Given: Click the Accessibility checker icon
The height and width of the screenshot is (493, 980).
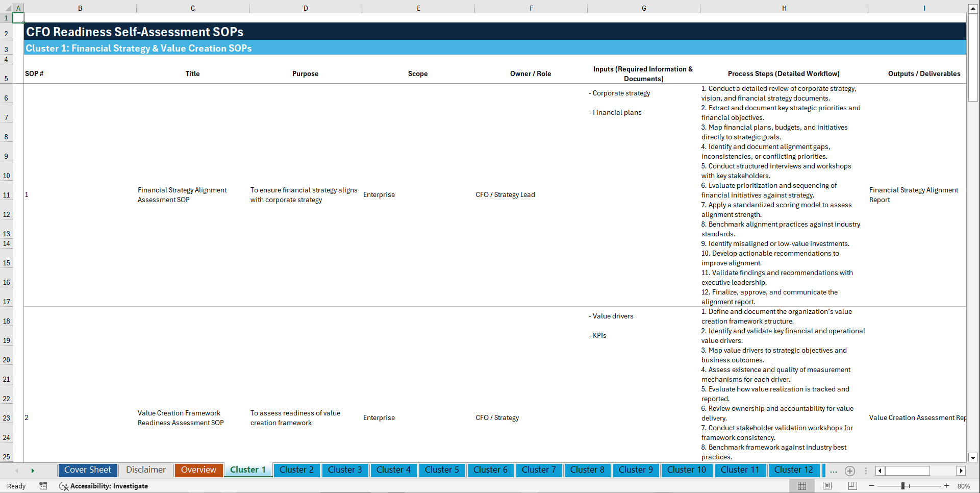Looking at the screenshot, I should [x=64, y=486].
